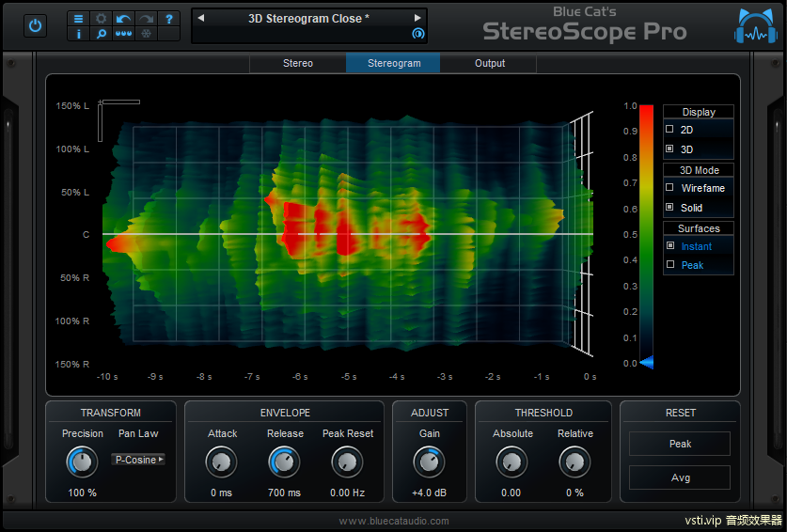Screen dimensions: 787x532
Task: Toggle the plug-in power bypass button
Action: tap(35, 25)
